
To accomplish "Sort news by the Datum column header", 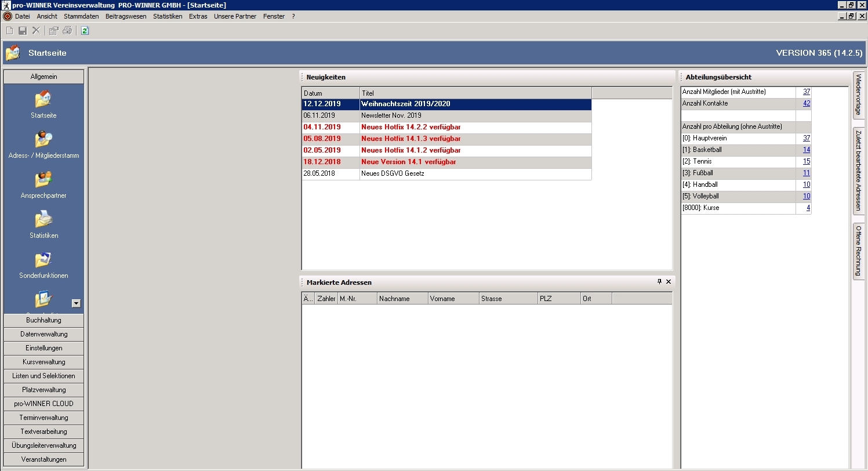I will pos(331,93).
